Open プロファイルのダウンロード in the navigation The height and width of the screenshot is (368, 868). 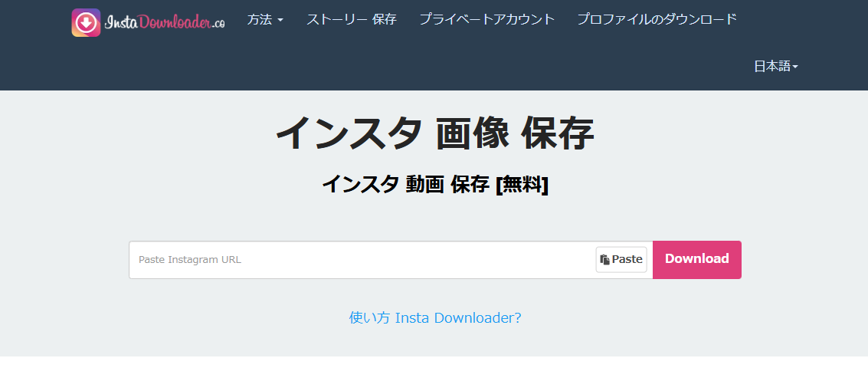(657, 19)
